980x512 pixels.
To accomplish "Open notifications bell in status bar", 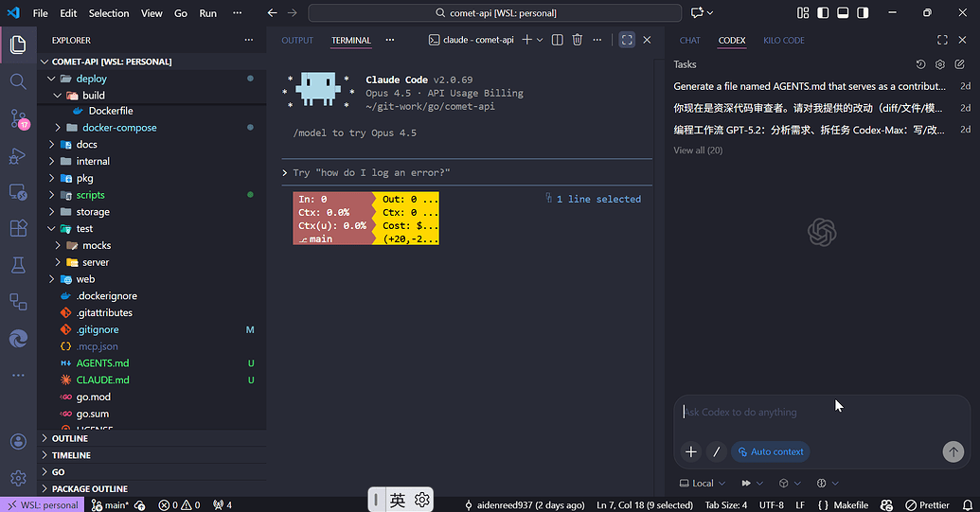I will [968, 505].
